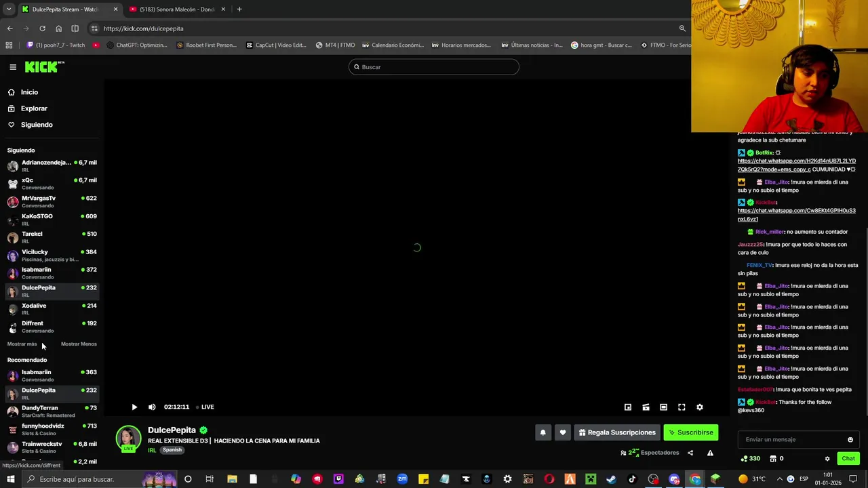Play the stream video
The width and height of the screenshot is (868, 488).
pyautogui.click(x=134, y=407)
